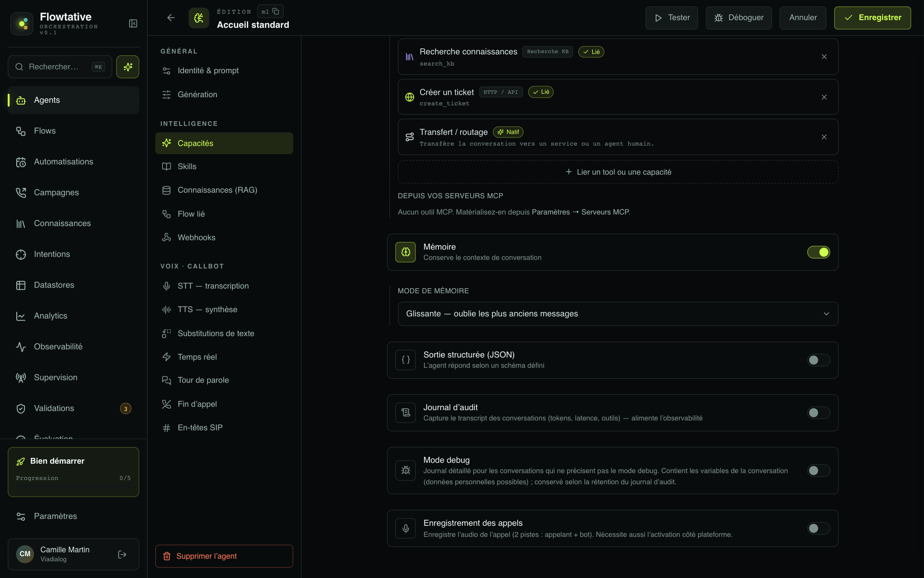Click the Journal d'audit scroll icon
The height and width of the screenshot is (578, 924).
[406, 413]
